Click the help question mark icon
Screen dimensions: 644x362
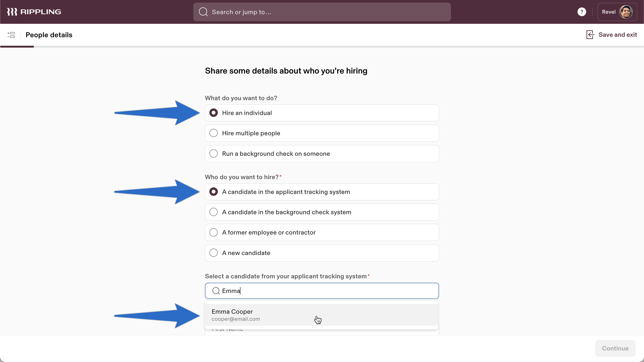(582, 12)
